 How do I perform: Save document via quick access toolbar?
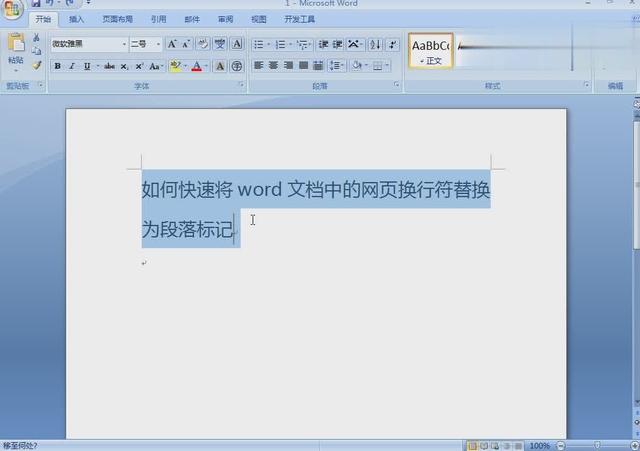coord(36,3)
